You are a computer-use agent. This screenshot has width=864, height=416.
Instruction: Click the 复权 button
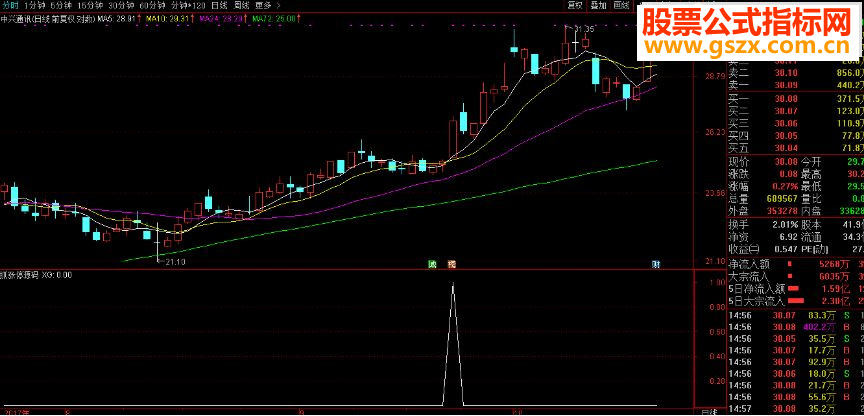[575, 6]
